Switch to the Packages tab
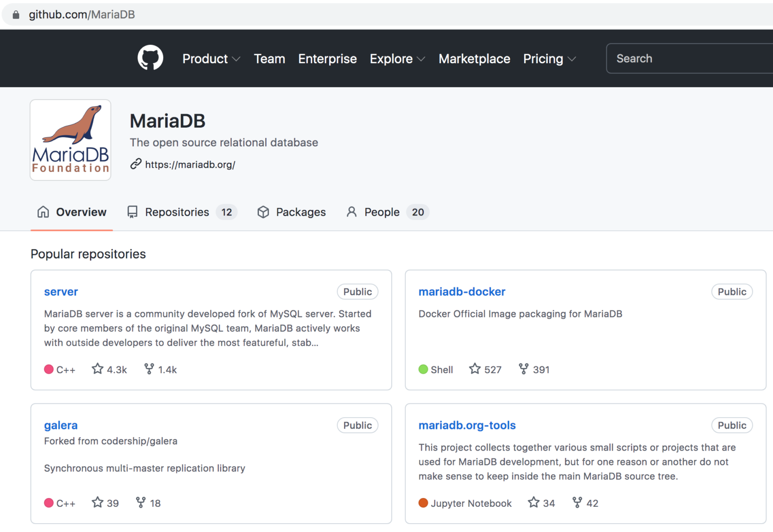The image size is (773, 532). click(291, 212)
